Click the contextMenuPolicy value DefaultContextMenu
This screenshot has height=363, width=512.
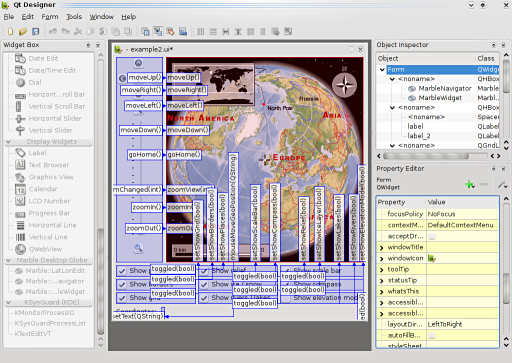[x=460, y=225]
